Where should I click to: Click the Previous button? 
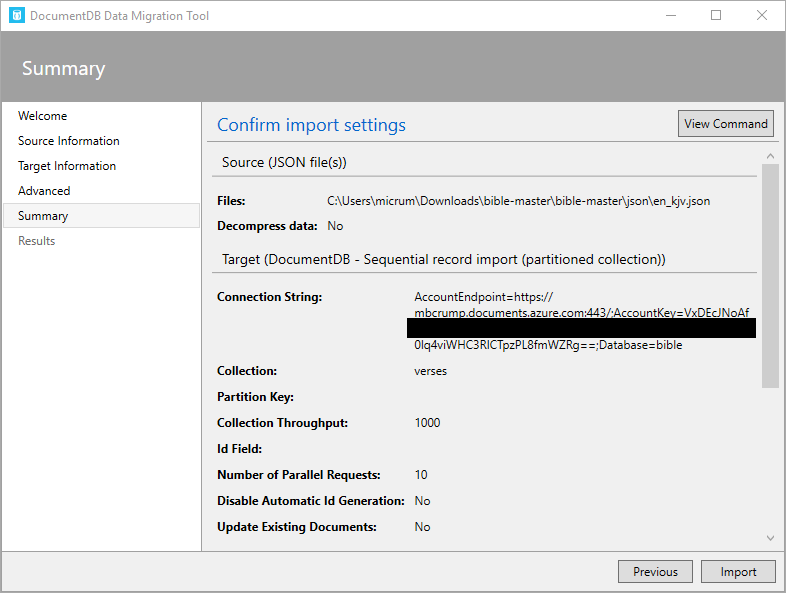tap(655, 572)
